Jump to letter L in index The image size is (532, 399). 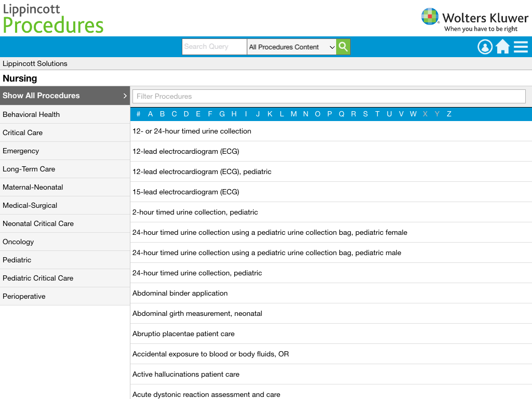(x=282, y=114)
